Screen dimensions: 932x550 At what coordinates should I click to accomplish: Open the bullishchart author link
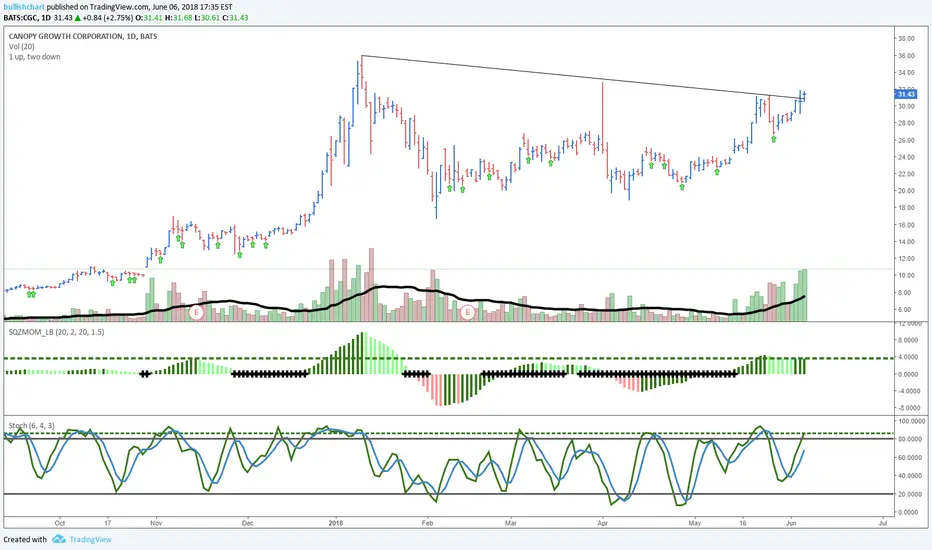[24, 7]
